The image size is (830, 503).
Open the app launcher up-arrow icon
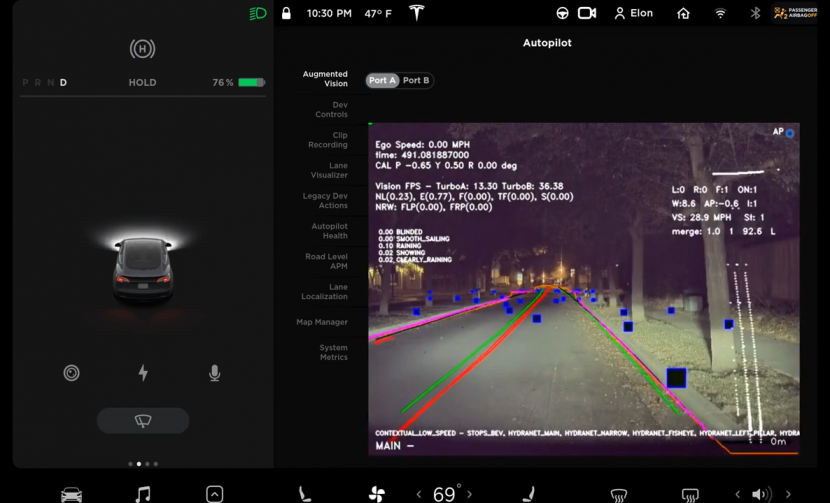pyautogui.click(x=214, y=495)
